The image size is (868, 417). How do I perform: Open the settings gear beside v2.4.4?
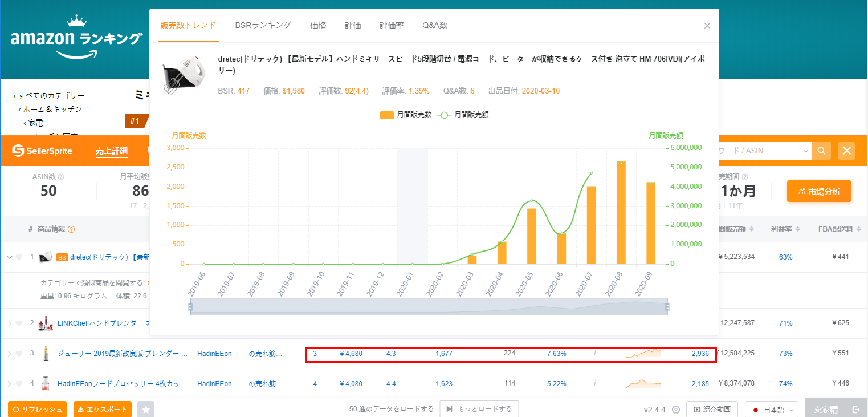pyautogui.click(x=676, y=410)
